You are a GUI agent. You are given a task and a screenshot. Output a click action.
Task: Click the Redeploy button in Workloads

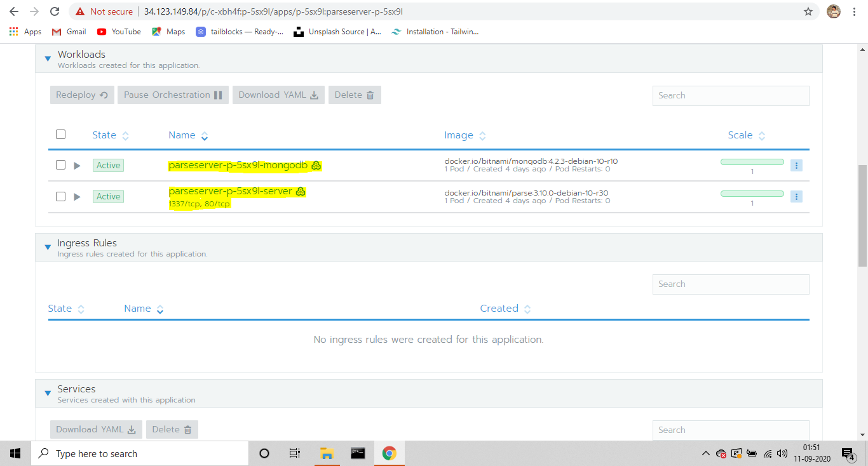pyautogui.click(x=82, y=95)
